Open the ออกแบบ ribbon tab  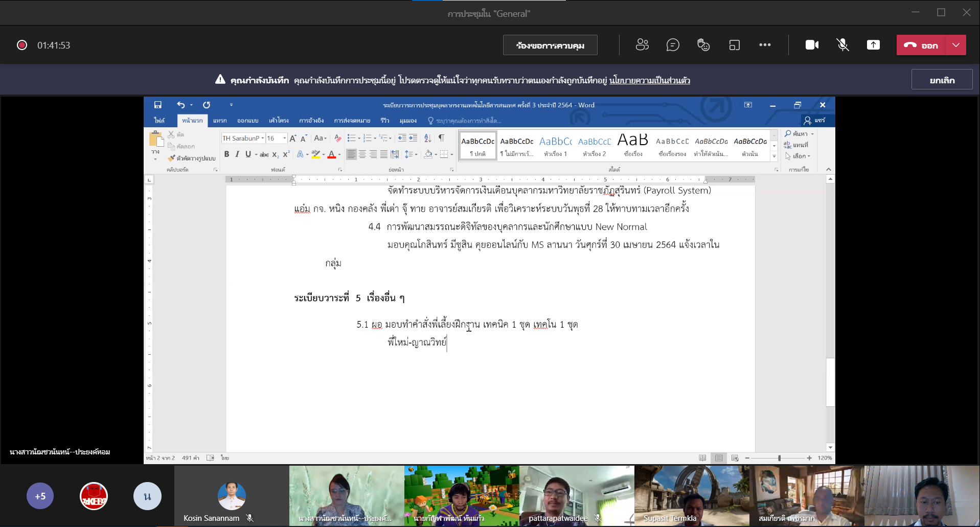click(247, 121)
